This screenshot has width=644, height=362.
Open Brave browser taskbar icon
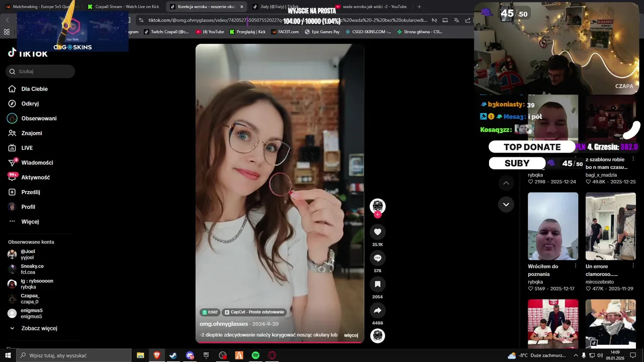pyautogui.click(x=156, y=355)
